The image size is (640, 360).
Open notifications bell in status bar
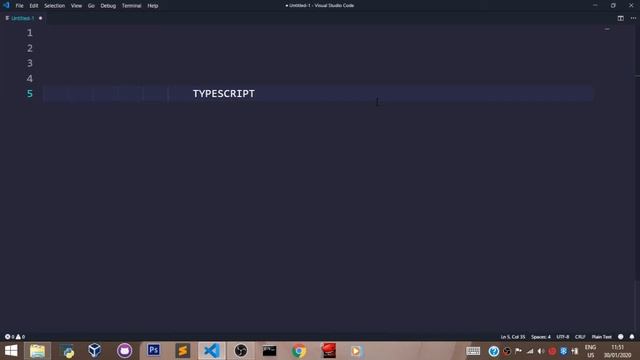click(632, 337)
